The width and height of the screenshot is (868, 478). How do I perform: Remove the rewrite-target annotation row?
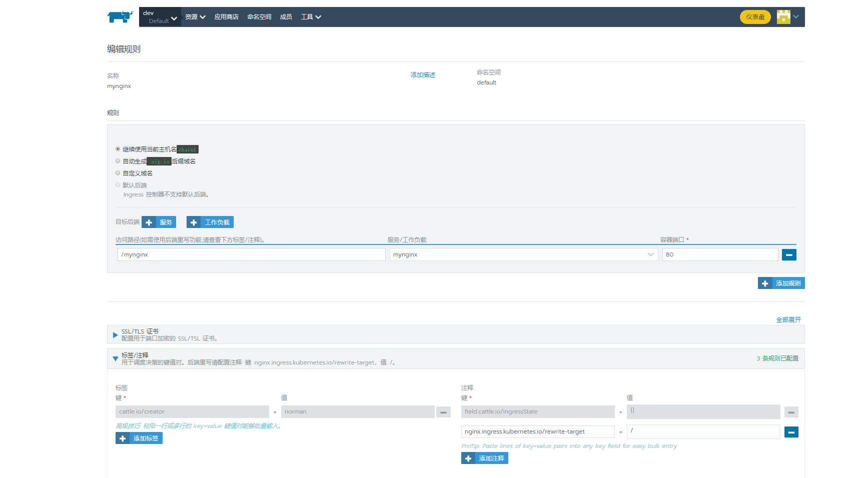(791, 432)
